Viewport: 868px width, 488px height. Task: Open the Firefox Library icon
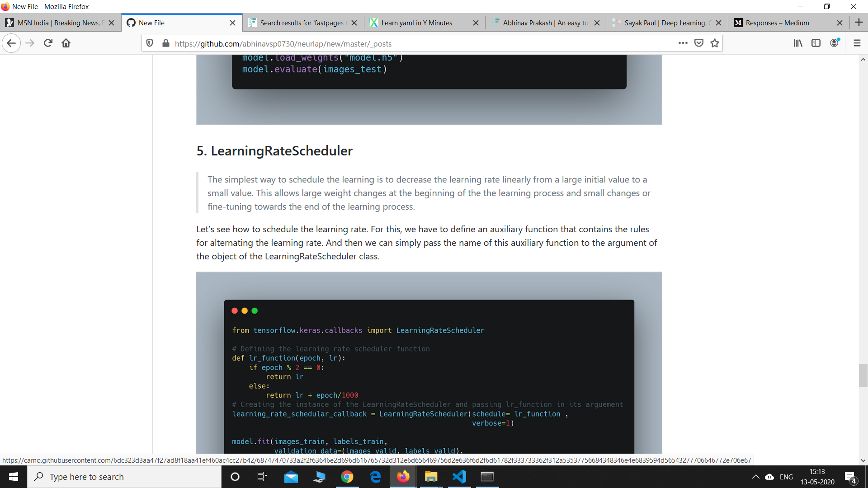coord(798,43)
